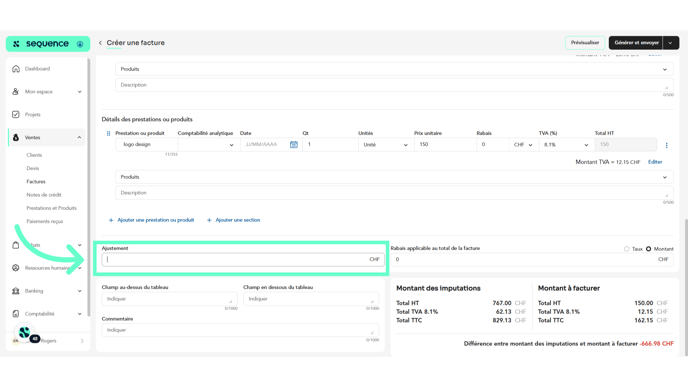Select the Taux radio button
The image size is (688, 387).
tap(627, 249)
